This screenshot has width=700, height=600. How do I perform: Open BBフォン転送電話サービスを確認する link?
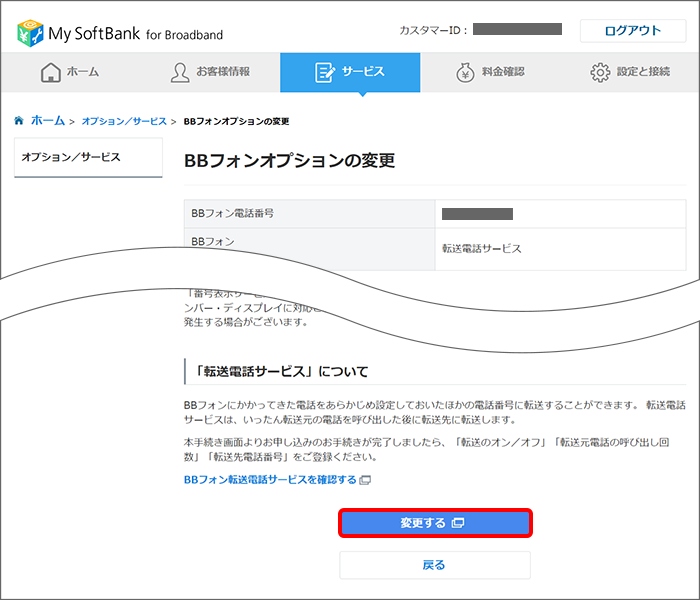(x=270, y=480)
